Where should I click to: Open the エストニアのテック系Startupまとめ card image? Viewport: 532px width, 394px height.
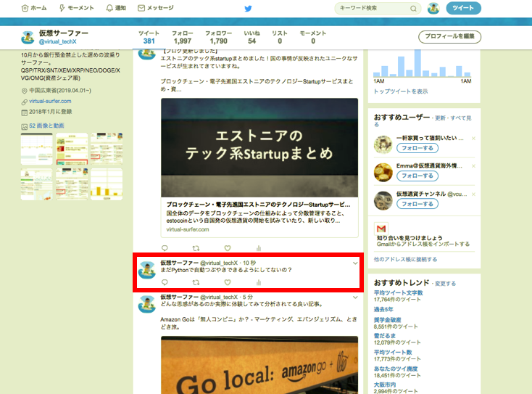[x=259, y=147]
